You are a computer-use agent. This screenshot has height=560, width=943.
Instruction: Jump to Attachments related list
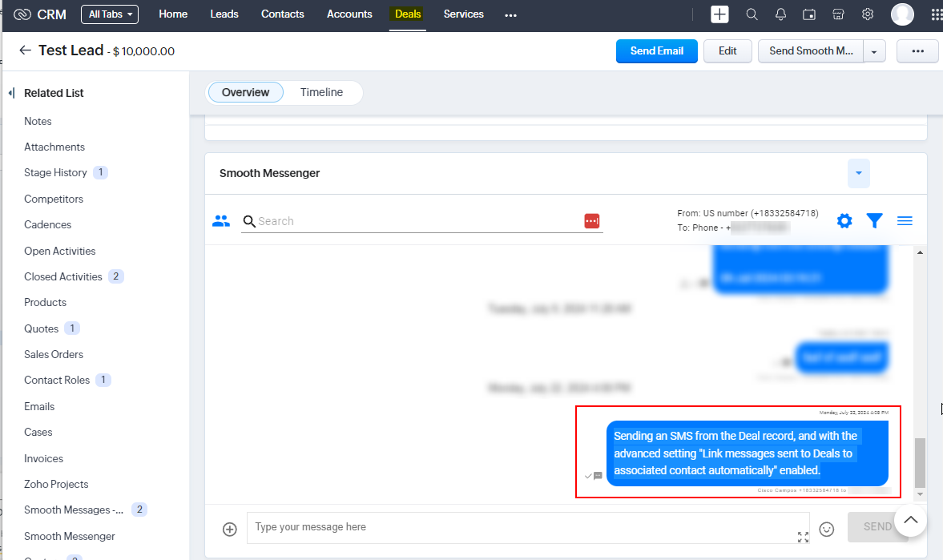[54, 147]
